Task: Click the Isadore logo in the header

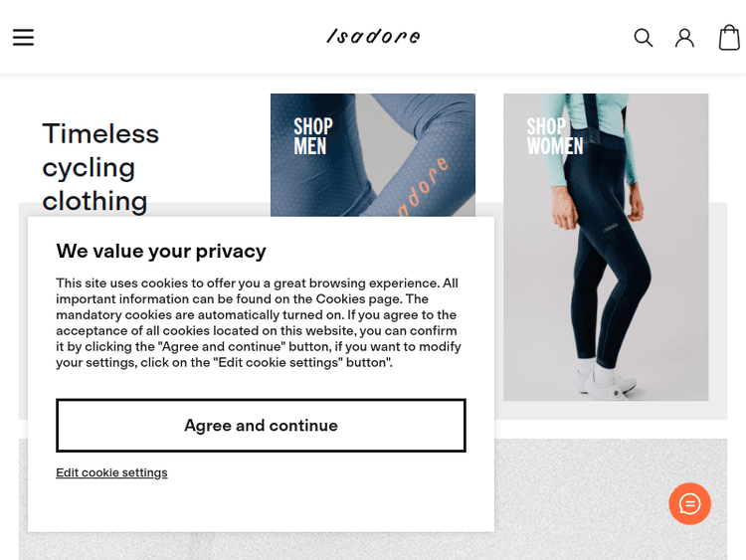Action: coord(373,37)
